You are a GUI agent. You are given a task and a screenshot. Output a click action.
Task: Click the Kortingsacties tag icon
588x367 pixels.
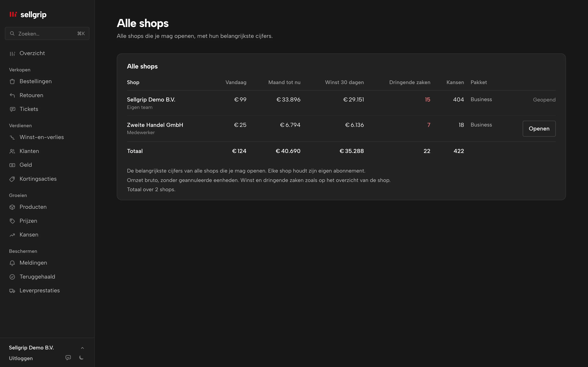point(12,179)
